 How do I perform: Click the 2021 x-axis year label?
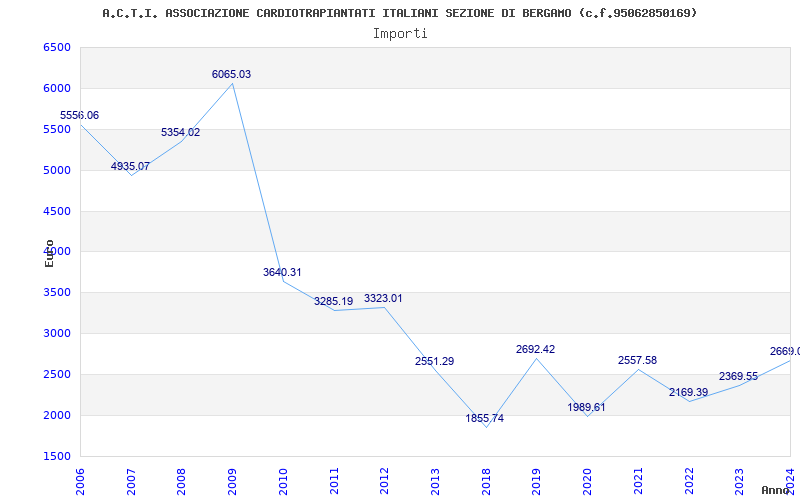tap(638, 481)
